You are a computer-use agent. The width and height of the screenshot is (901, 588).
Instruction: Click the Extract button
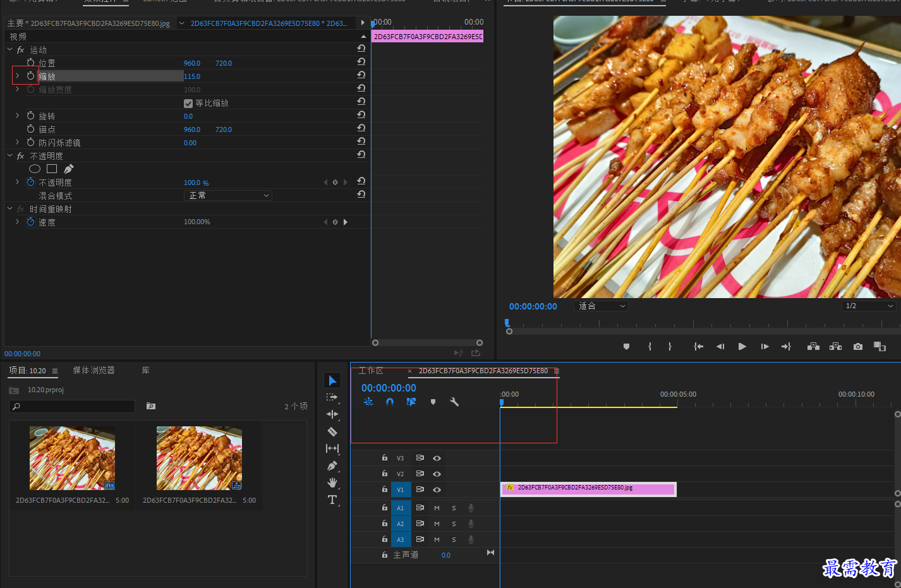[835, 346]
